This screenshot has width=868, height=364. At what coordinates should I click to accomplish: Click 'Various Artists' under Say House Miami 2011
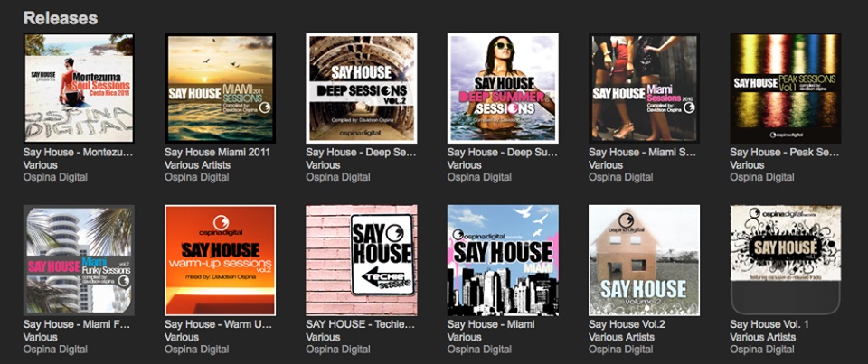(x=197, y=165)
